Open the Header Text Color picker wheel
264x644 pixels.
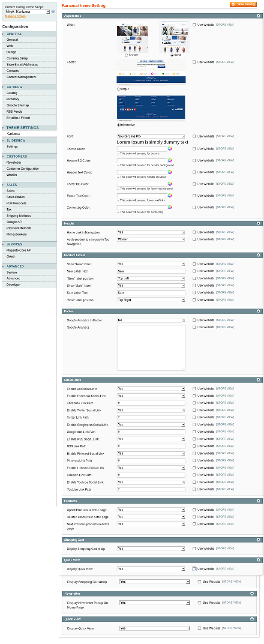[x=170, y=172]
